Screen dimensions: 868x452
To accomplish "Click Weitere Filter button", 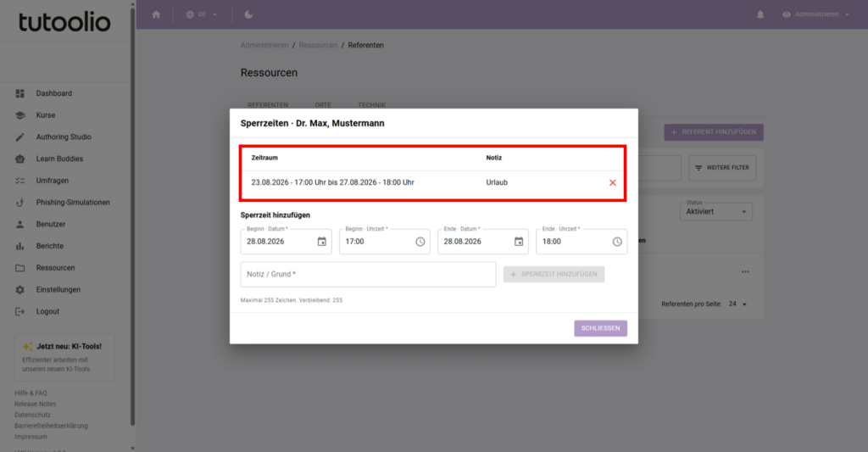I will (x=722, y=168).
